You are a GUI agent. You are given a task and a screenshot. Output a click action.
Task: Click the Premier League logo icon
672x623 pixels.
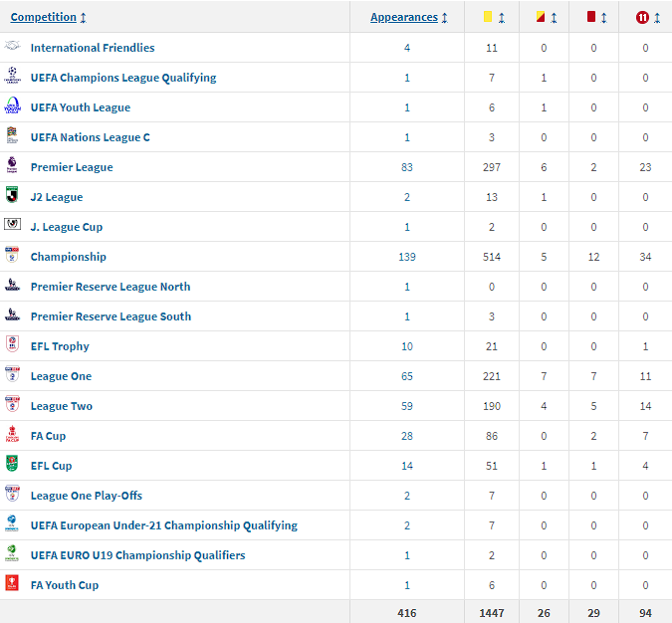point(12,166)
